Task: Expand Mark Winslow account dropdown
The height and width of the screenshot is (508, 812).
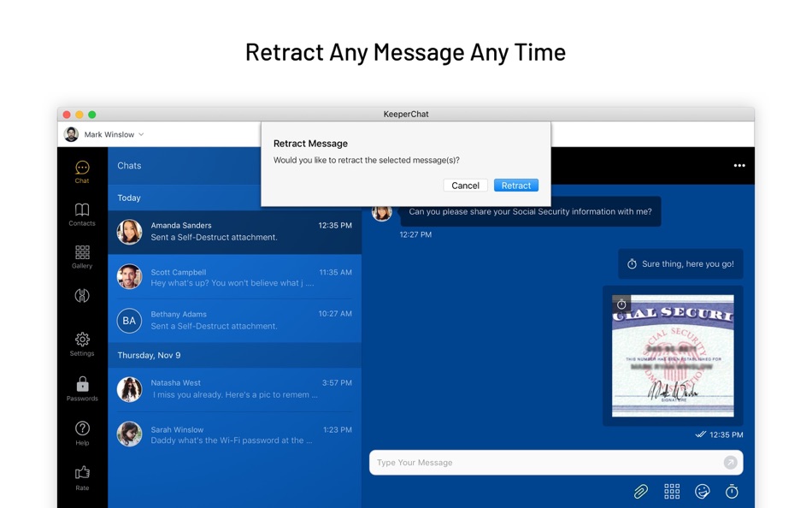Action: (141, 134)
